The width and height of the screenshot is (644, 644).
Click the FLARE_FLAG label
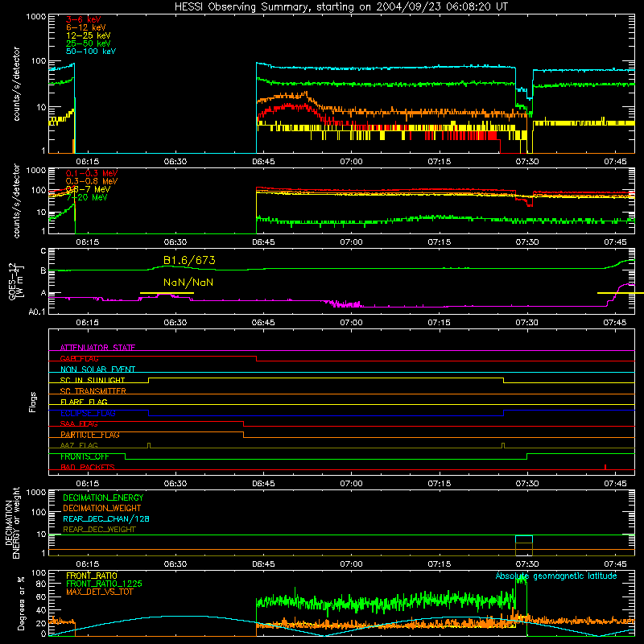(x=84, y=402)
